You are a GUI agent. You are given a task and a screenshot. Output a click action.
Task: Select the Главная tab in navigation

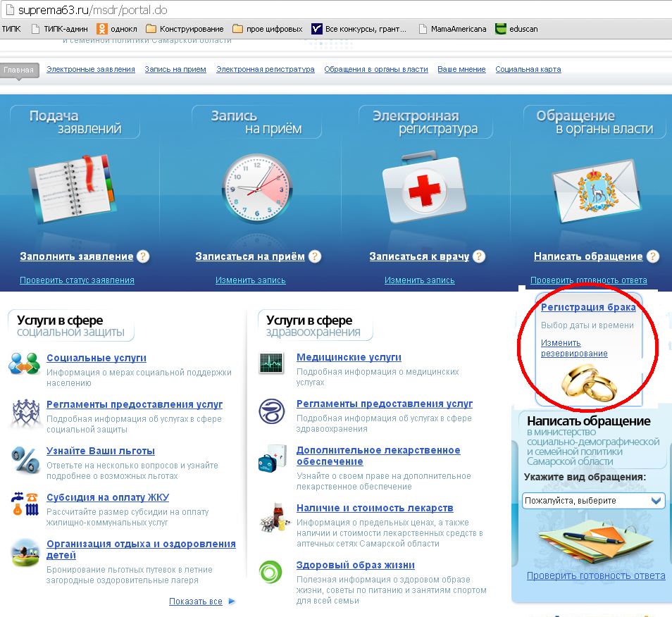coord(19,70)
